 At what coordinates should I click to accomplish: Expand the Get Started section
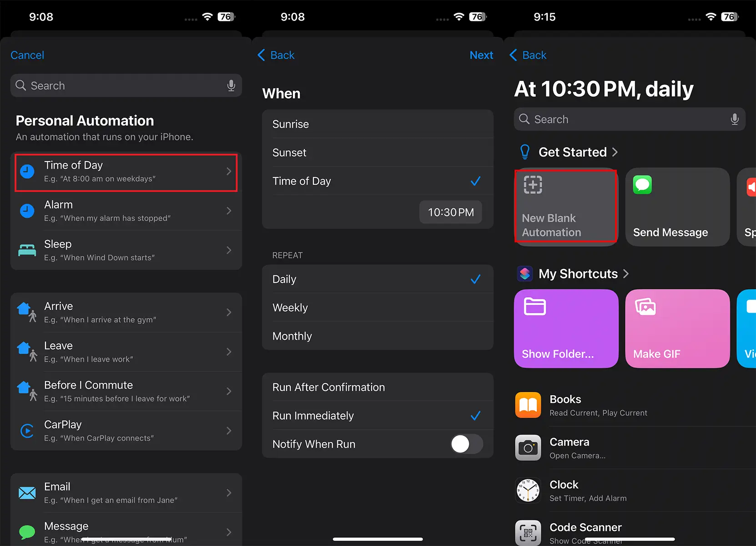[x=578, y=152]
